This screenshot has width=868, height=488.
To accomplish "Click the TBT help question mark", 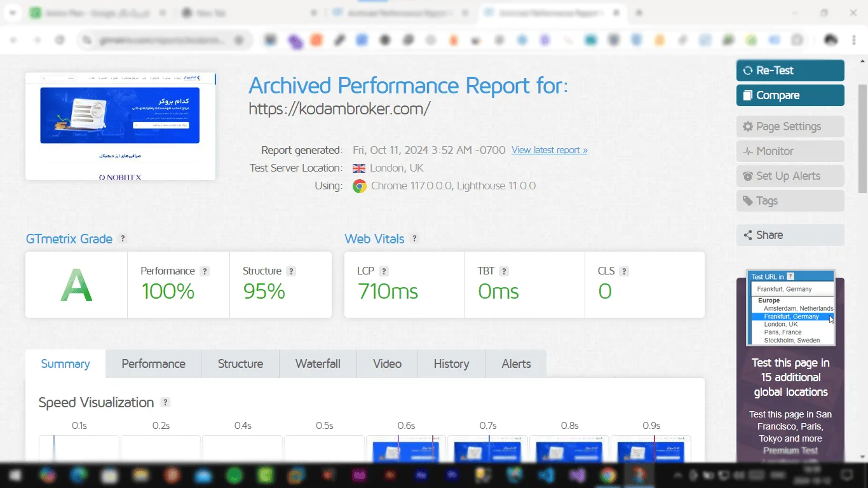I will click(x=504, y=271).
